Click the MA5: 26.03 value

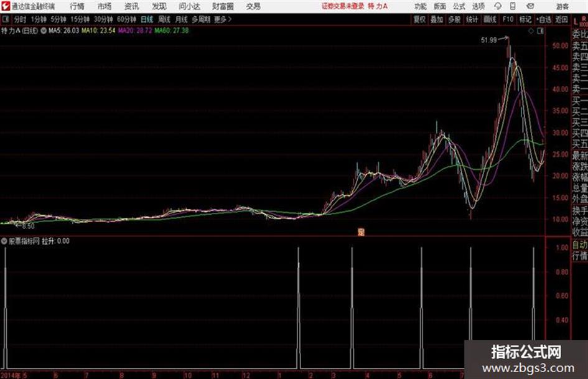63,30
